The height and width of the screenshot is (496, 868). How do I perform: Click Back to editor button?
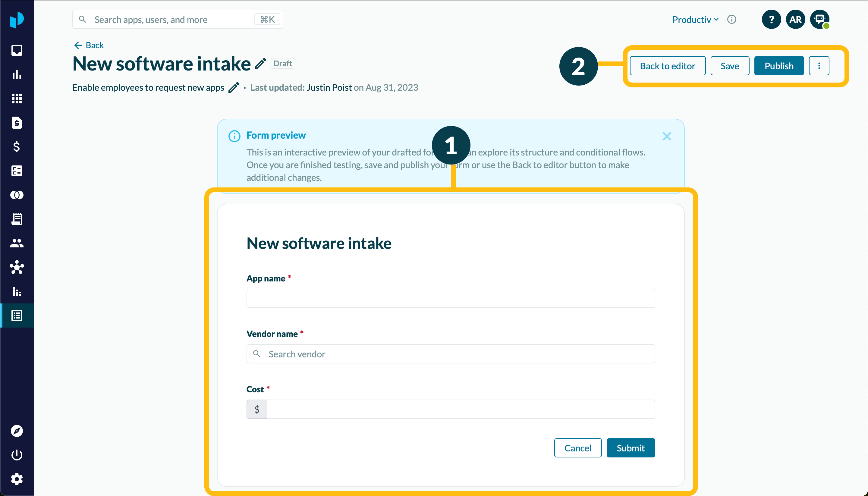point(667,66)
